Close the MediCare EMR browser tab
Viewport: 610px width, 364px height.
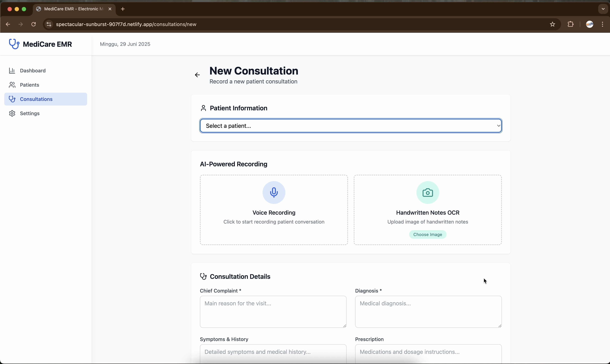[110, 9]
